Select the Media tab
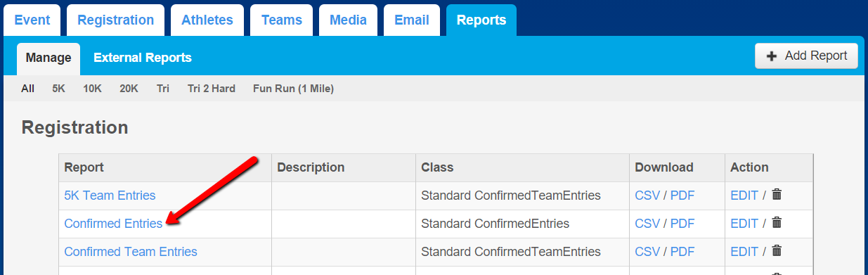Image resolution: width=868 pixels, height=275 pixels. (348, 20)
